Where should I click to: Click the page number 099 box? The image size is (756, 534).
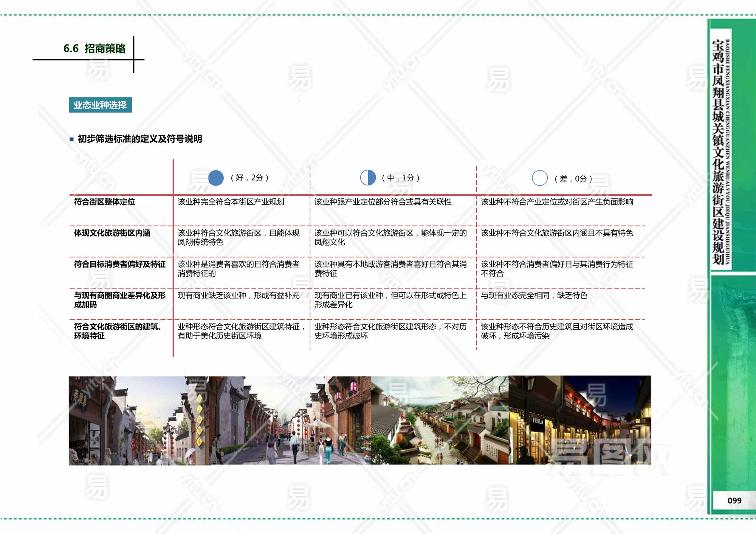tap(734, 500)
